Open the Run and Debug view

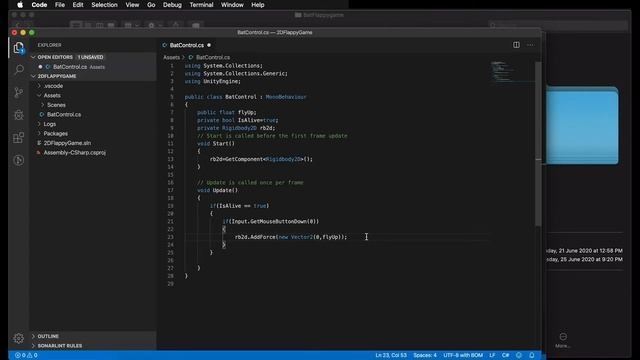click(x=19, y=115)
